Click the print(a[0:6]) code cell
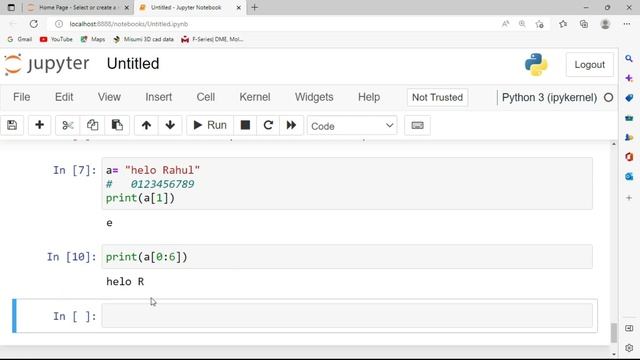The width and height of the screenshot is (640, 360). tap(347, 257)
